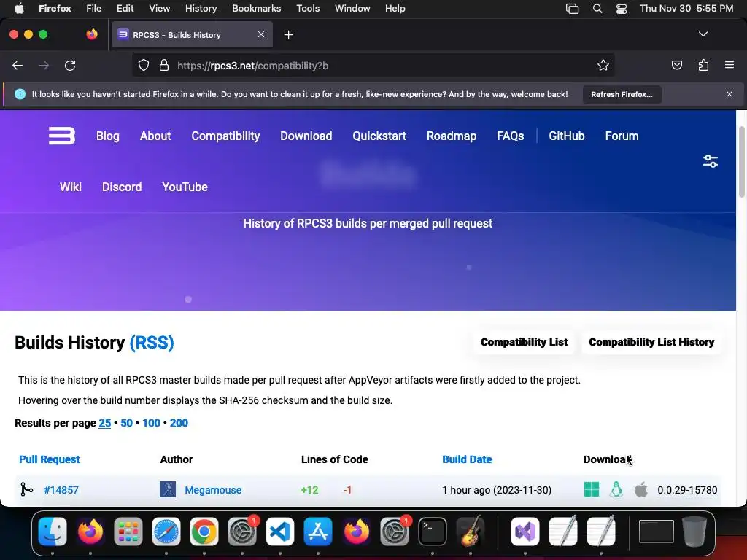This screenshot has height=560, width=747.
Task: Open the Discord link
Action: 122,187
